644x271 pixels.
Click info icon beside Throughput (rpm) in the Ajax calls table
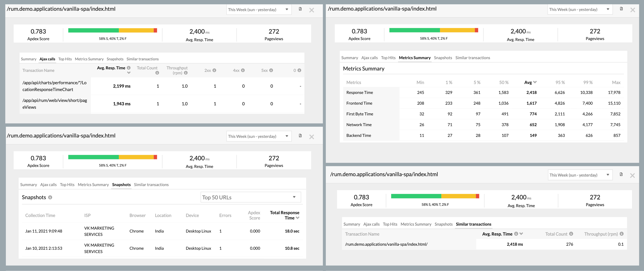point(186,73)
